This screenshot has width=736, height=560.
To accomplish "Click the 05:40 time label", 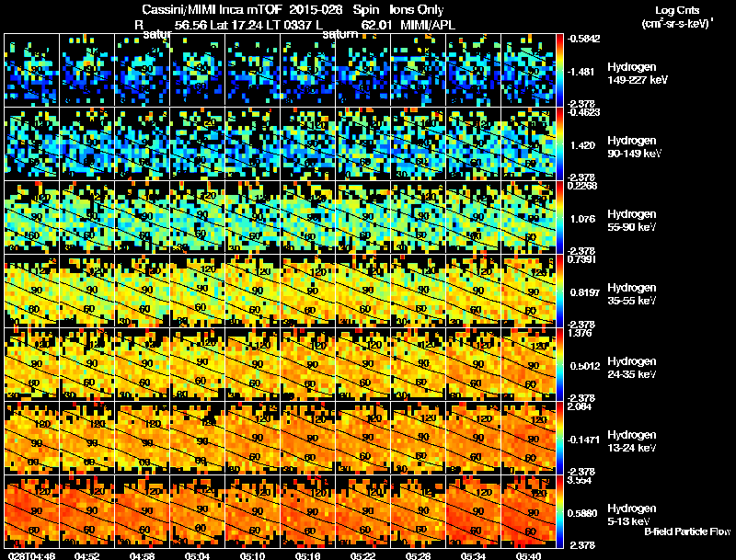I will 528,555.
